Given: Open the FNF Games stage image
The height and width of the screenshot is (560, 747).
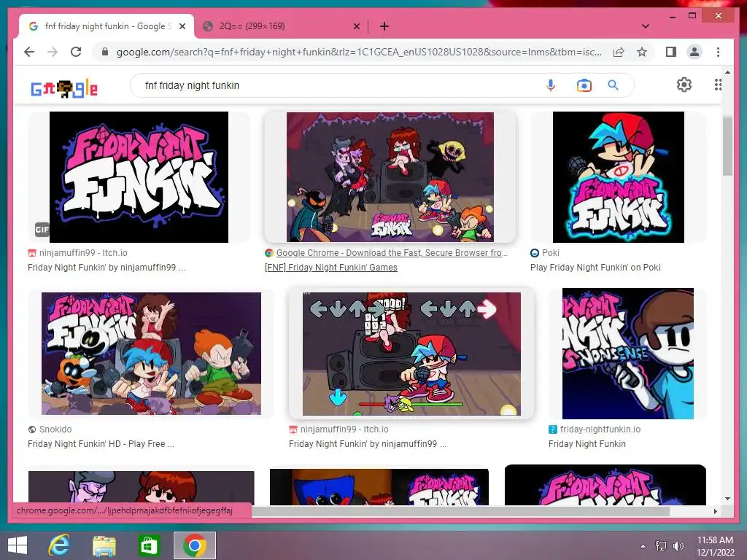Looking at the screenshot, I should tap(390, 177).
